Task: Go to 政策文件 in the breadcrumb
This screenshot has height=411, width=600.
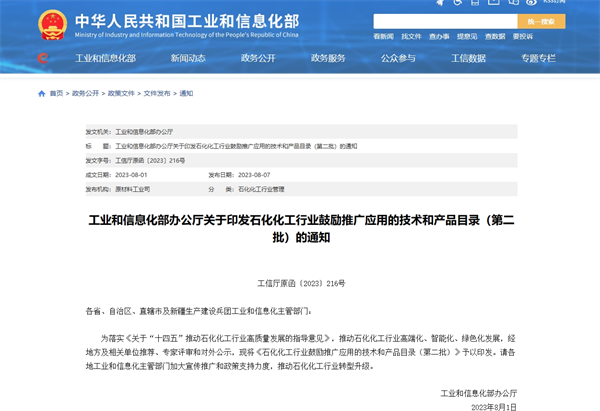Action: pyautogui.click(x=121, y=93)
